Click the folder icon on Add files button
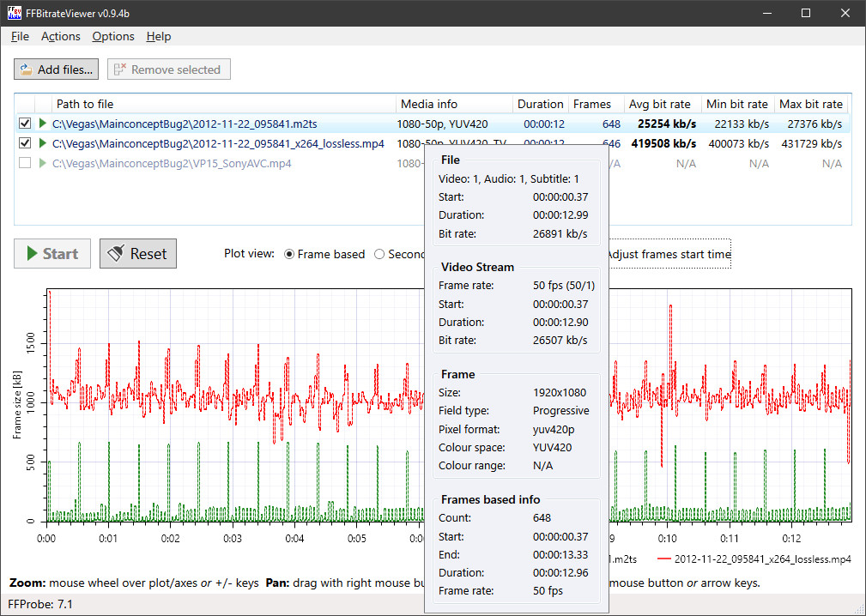Viewport: 866px width, 616px height. pos(26,69)
